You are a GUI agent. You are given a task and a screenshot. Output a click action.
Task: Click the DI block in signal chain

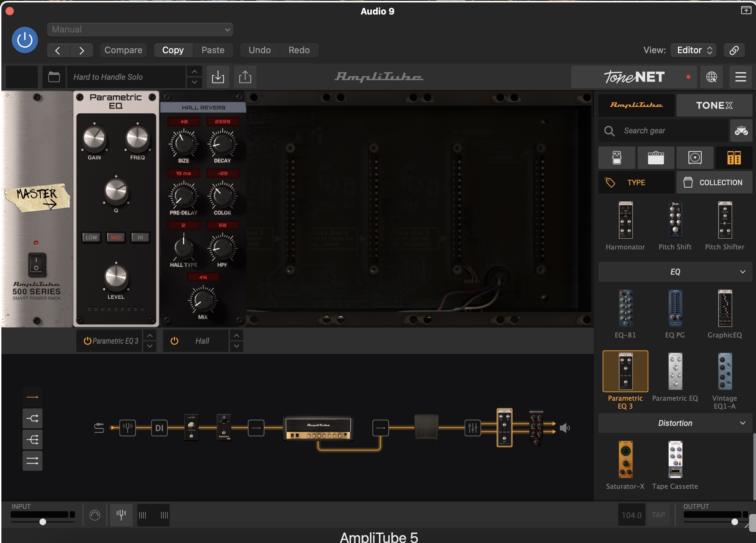(159, 428)
